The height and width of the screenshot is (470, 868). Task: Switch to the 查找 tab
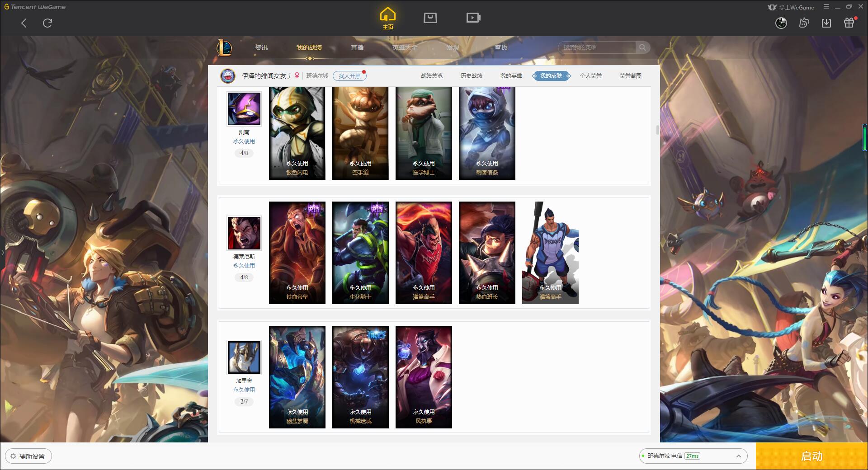500,47
